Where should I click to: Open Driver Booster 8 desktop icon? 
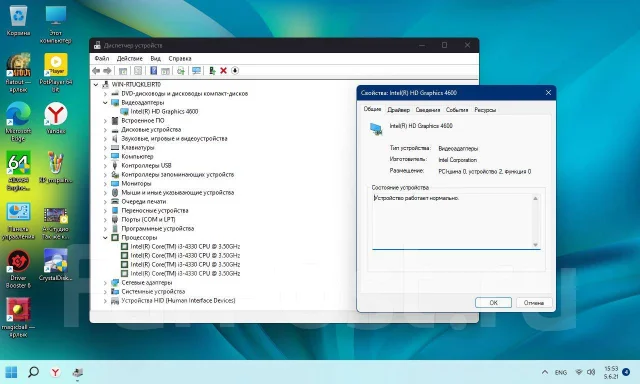[x=18, y=269]
